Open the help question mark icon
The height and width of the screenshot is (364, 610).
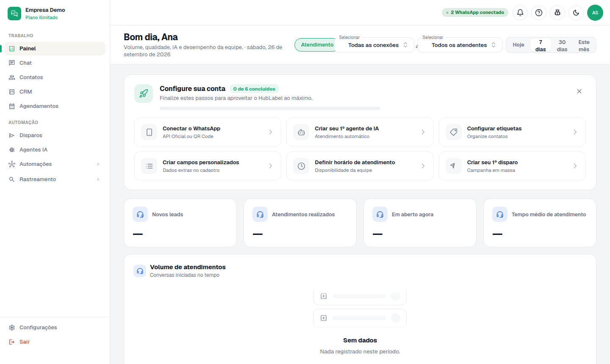tap(539, 13)
